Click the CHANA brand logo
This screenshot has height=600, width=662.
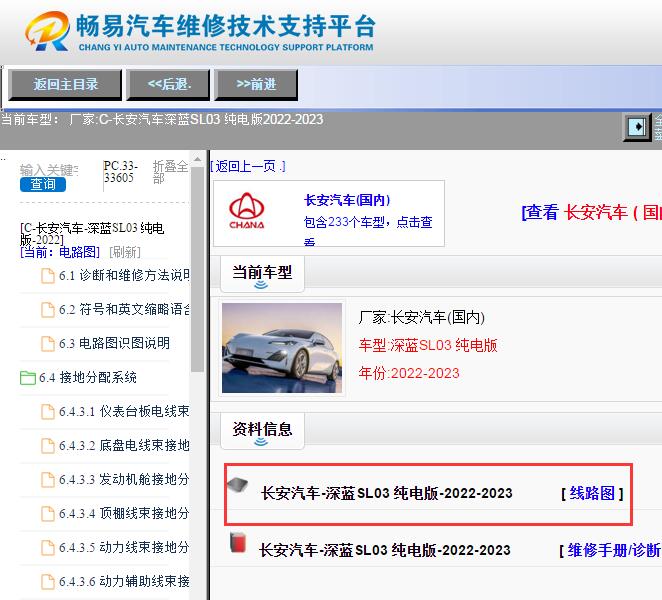point(247,211)
